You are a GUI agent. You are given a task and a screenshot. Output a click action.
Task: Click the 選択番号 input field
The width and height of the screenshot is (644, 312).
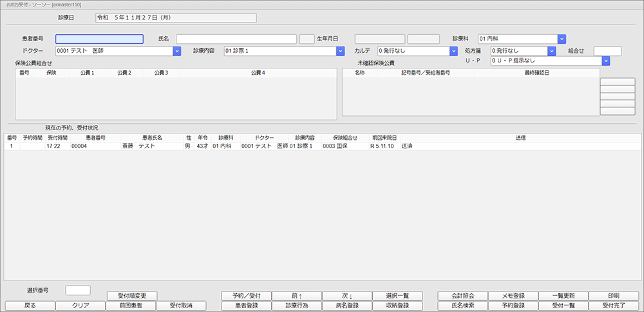[78, 290]
